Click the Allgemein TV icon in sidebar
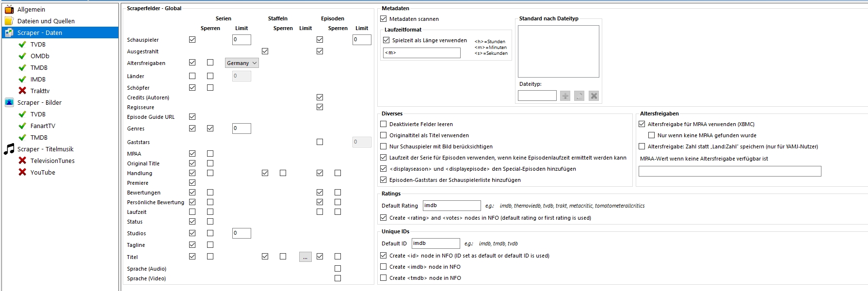The height and width of the screenshot is (291, 868). pyautogui.click(x=9, y=9)
